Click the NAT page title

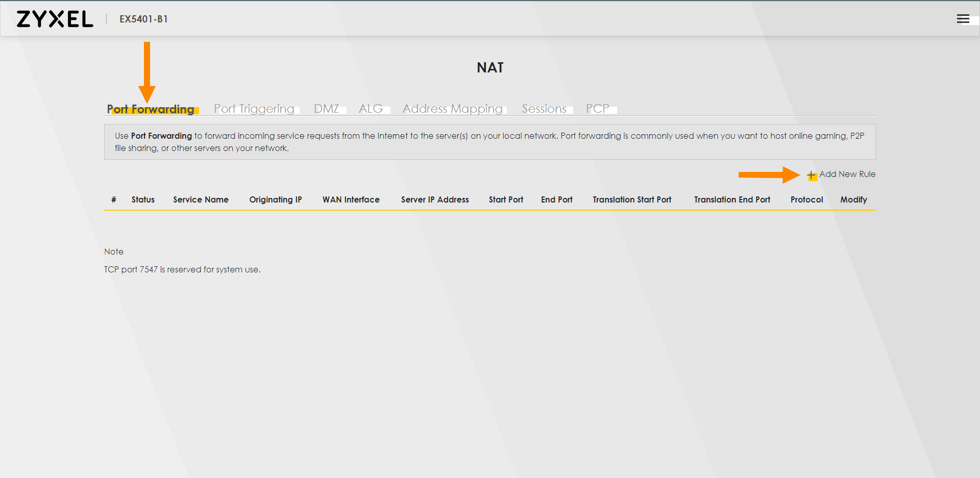pyautogui.click(x=489, y=67)
